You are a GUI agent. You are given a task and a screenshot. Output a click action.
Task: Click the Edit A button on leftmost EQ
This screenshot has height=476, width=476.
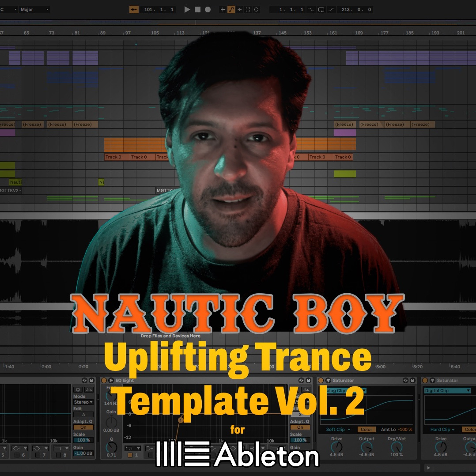click(x=83, y=414)
